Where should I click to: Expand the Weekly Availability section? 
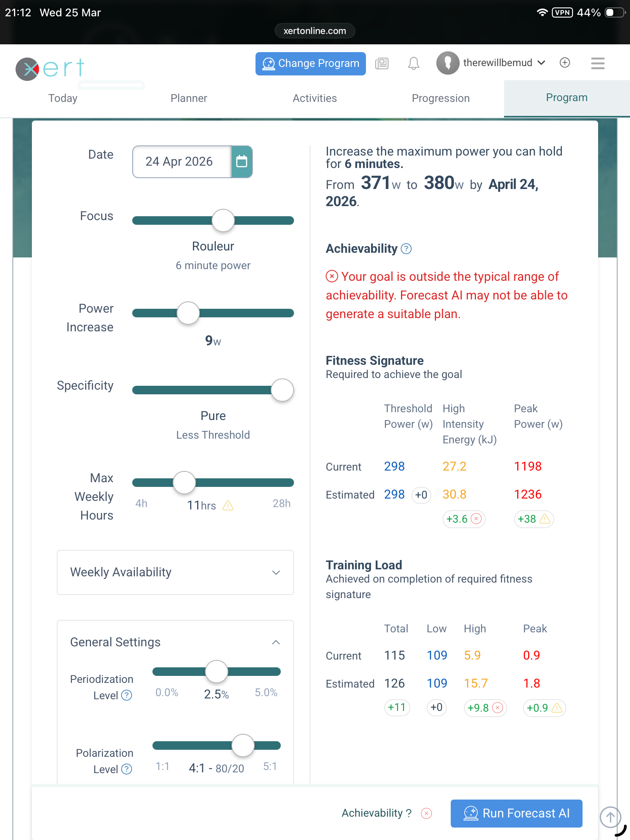click(x=175, y=572)
